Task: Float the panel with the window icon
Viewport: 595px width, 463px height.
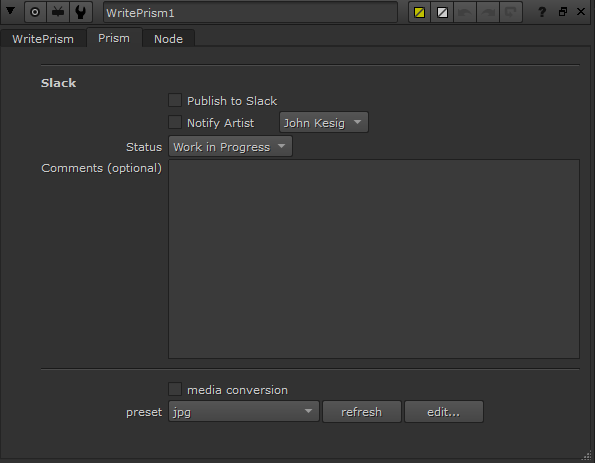Action: [563, 12]
